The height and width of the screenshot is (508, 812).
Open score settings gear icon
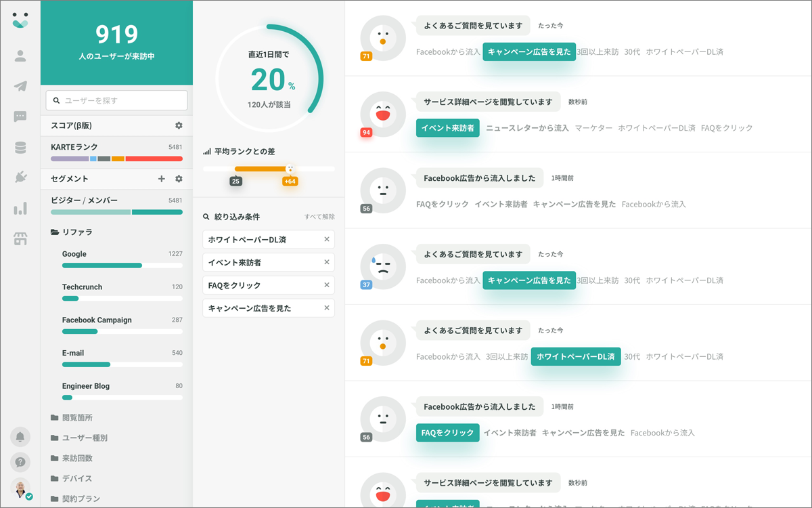(179, 125)
